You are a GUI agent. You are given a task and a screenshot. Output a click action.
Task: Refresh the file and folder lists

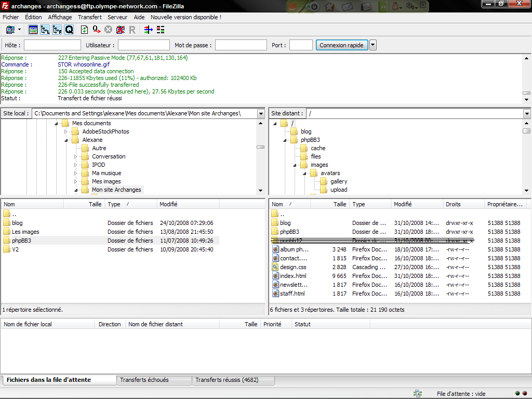coord(85,30)
